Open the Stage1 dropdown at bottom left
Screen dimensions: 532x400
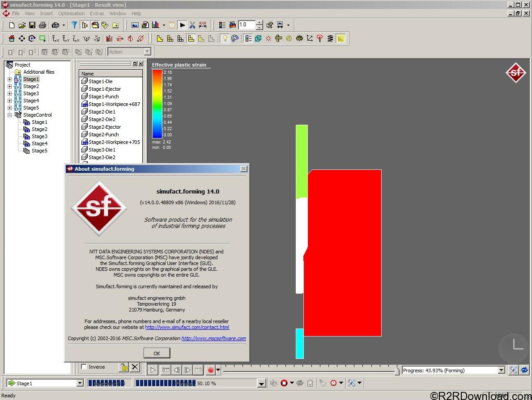click(80, 383)
